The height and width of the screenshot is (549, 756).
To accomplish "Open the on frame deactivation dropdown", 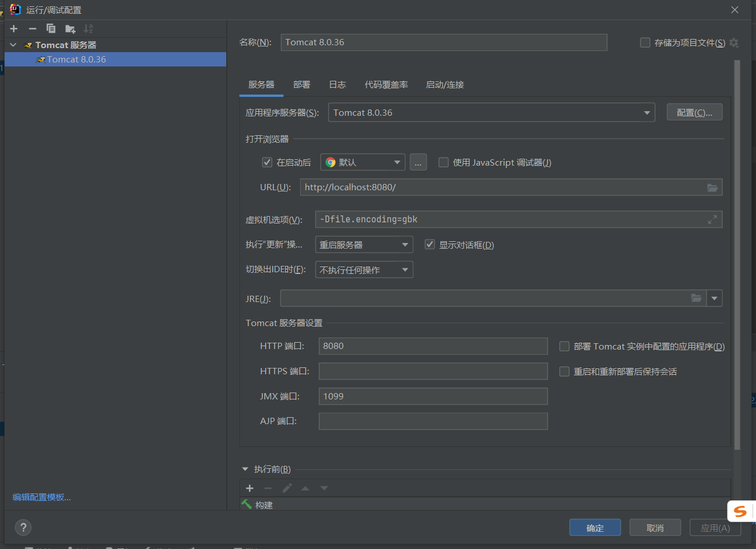I will point(364,270).
